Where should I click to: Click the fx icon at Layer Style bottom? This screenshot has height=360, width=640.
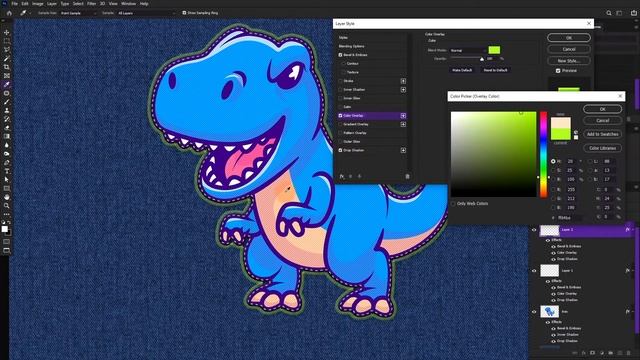click(x=342, y=176)
